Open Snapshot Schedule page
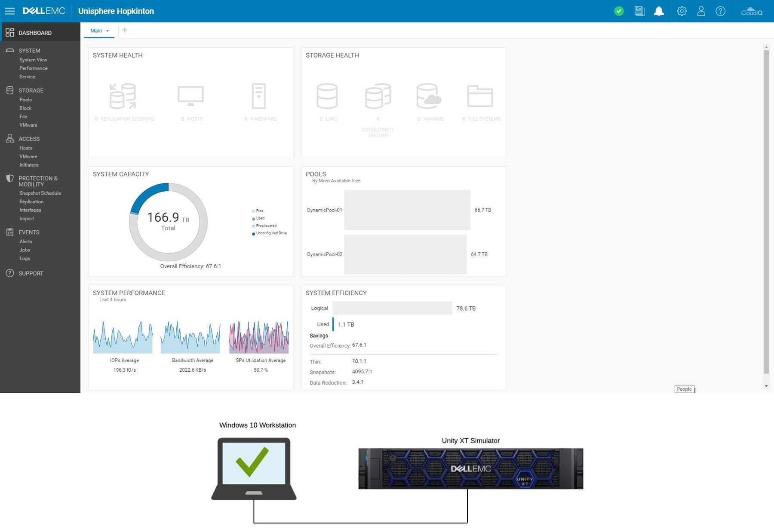 [x=40, y=193]
